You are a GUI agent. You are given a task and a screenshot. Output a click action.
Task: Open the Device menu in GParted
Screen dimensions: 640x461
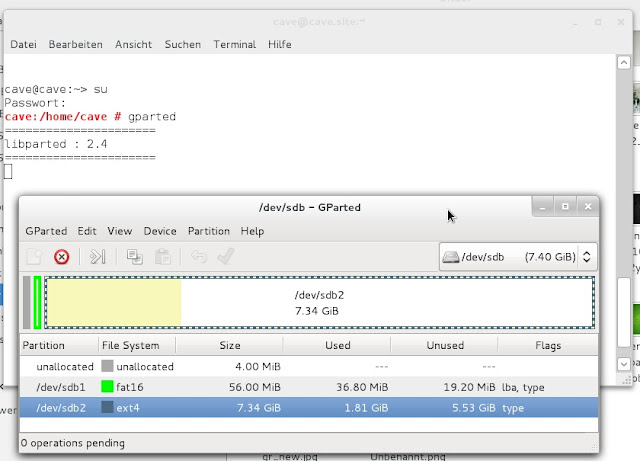pos(160,231)
